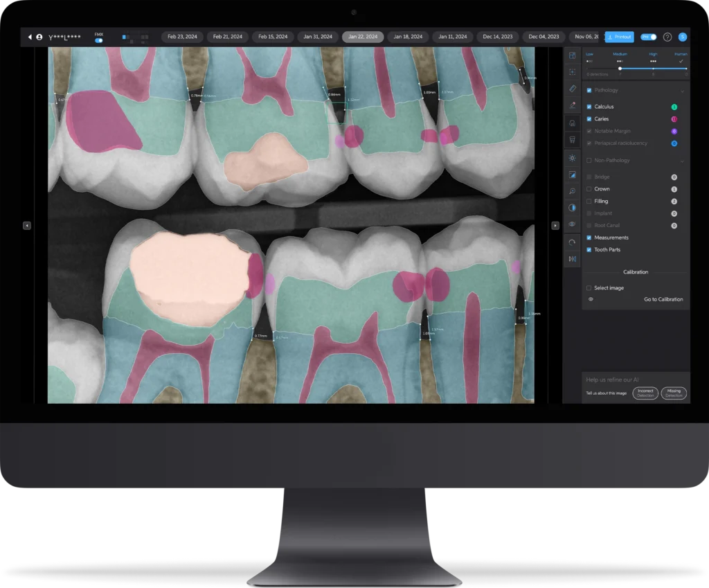
Task: Click the Printout button
Action: pos(619,37)
